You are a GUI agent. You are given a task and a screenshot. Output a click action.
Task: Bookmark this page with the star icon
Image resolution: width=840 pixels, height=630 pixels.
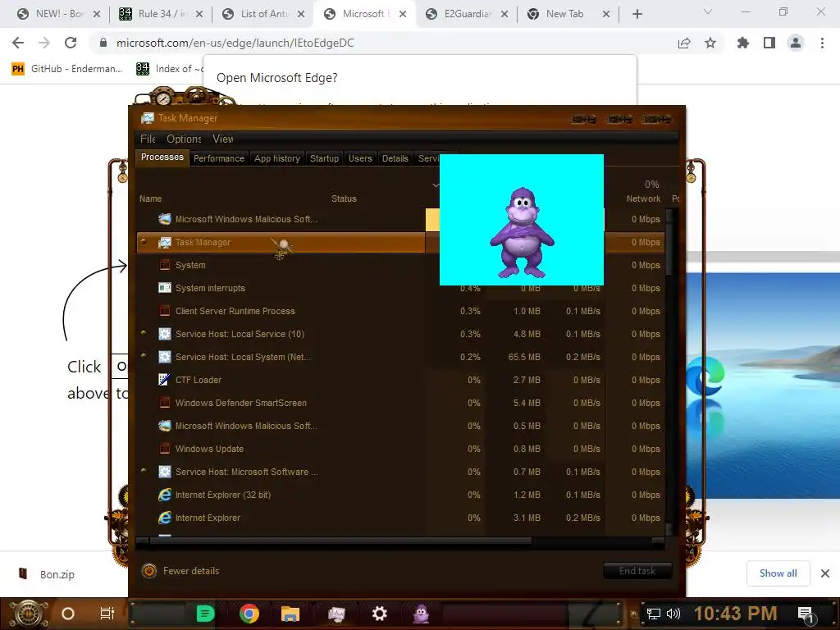click(710, 43)
